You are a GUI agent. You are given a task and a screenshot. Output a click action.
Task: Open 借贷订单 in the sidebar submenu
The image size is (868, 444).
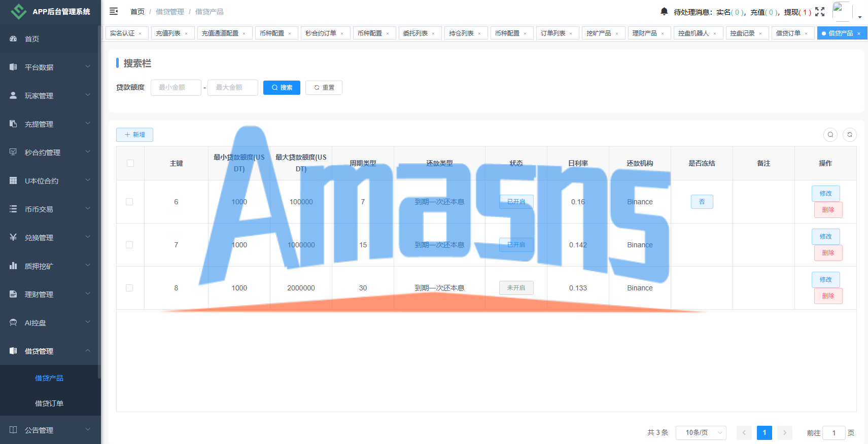pyautogui.click(x=49, y=403)
